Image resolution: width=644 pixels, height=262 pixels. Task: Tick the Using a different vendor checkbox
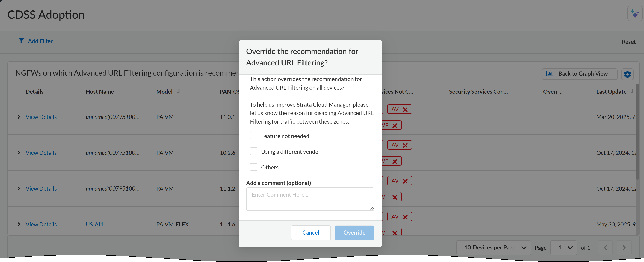coord(253,151)
